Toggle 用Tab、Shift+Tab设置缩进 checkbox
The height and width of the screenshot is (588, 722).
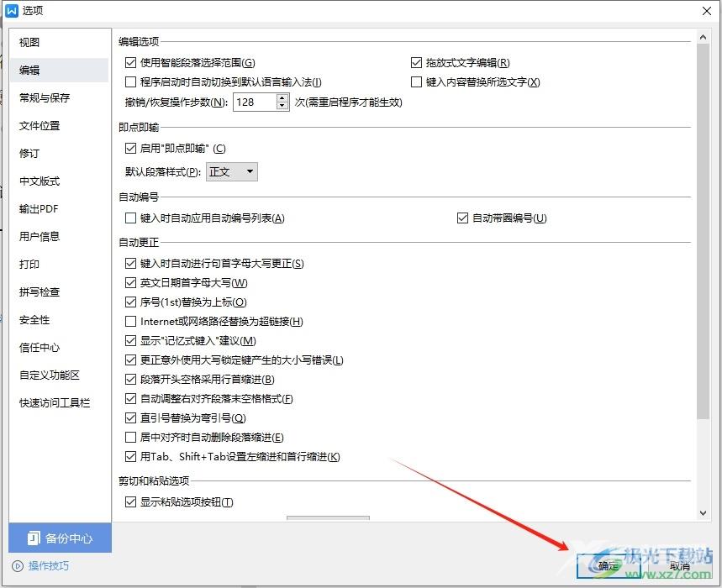131,456
